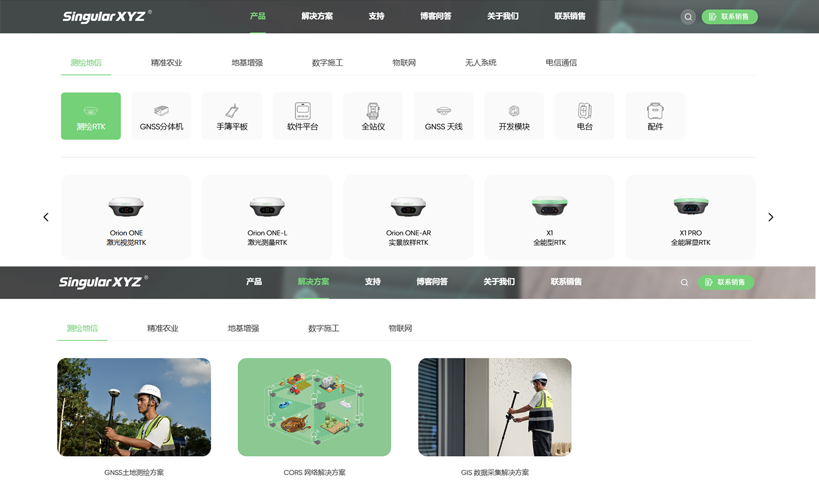Image resolution: width=819 pixels, height=504 pixels.
Task: Switch to the 无人系统 tab
Action: (x=480, y=63)
